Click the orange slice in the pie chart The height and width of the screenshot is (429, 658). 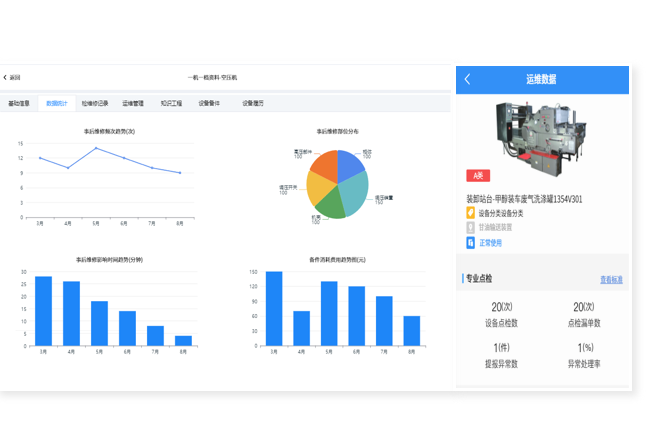[x=325, y=165]
